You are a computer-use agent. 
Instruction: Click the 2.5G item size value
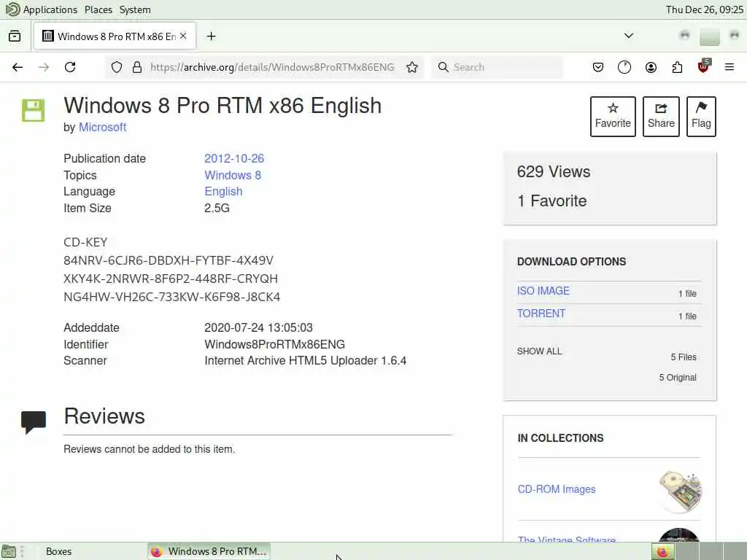click(217, 208)
